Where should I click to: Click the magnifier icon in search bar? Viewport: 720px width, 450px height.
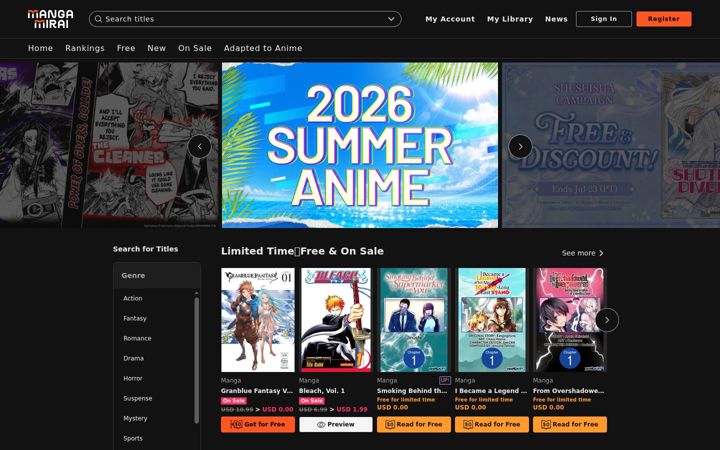pyautogui.click(x=98, y=19)
